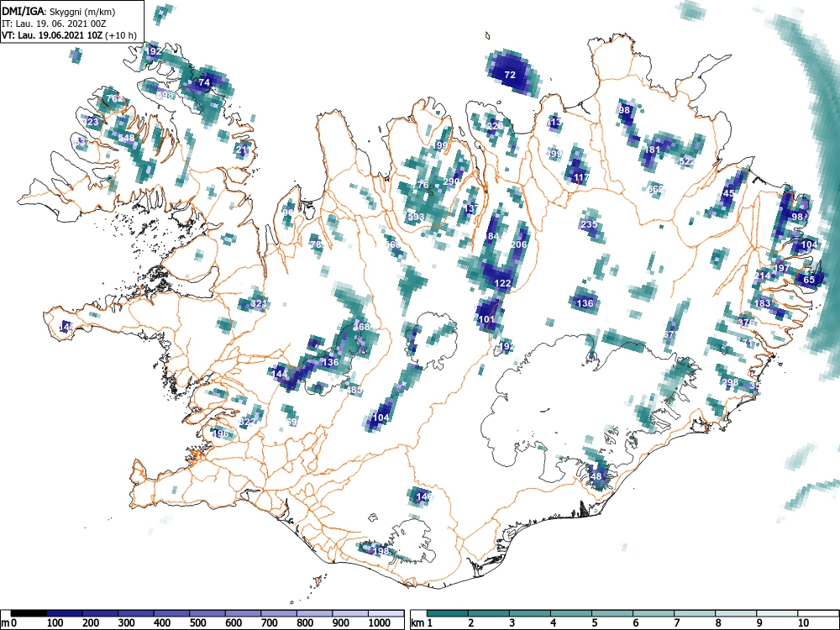
Task: Click the map label 290
Action: 451,181
